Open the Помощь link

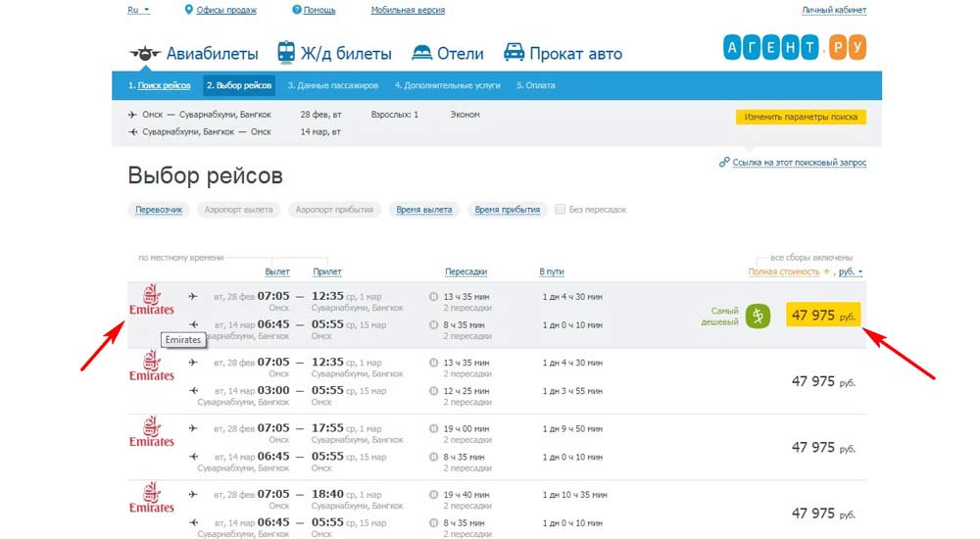[319, 10]
